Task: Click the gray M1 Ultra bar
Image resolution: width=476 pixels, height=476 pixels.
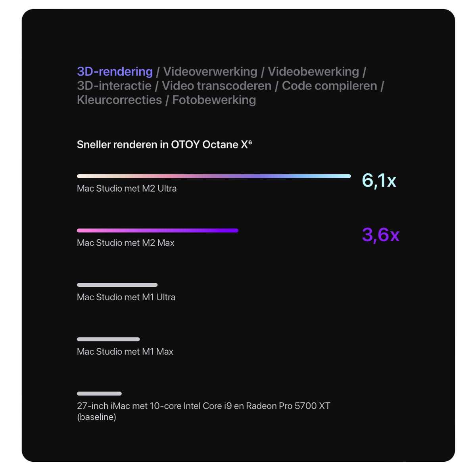Action: (117, 285)
